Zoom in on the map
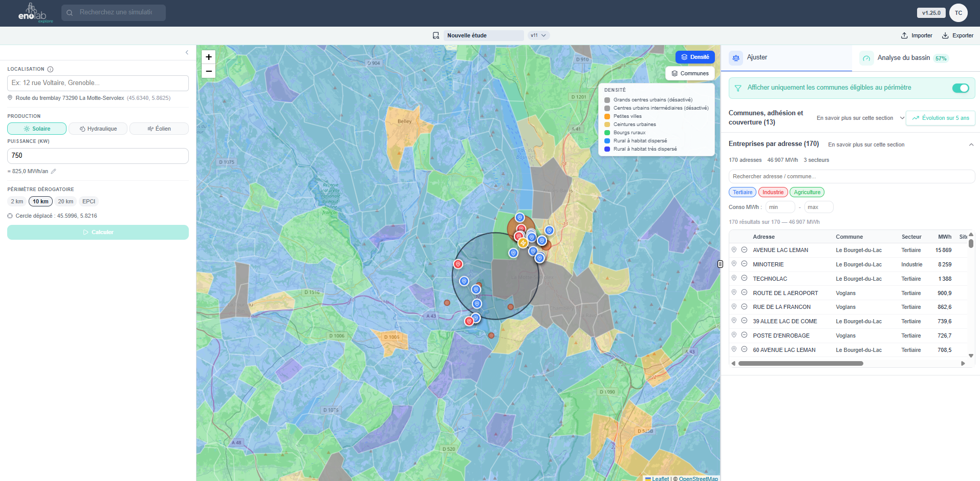Image resolution: width=980 pixels, height=481 pixels. point(208,57)
